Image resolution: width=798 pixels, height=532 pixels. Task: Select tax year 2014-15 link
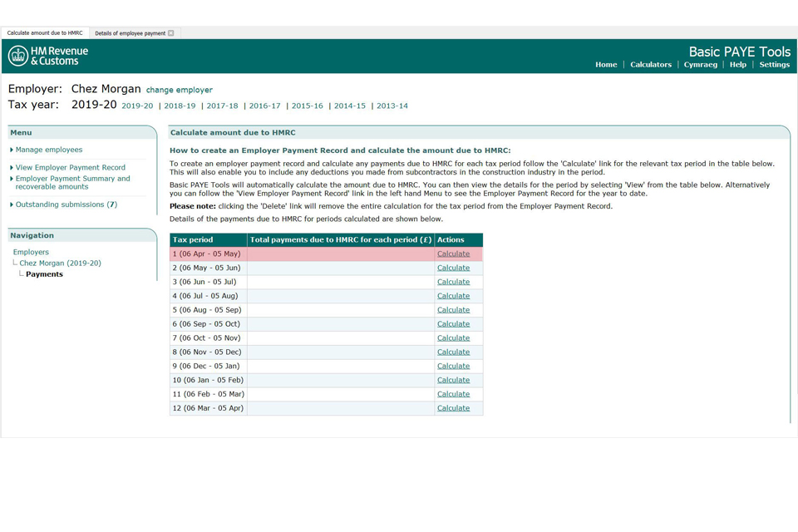pos(350,106)
